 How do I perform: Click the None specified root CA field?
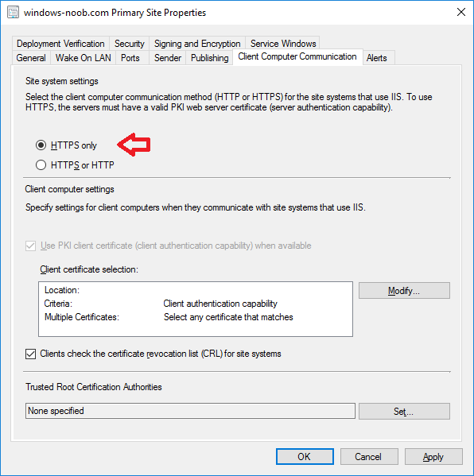coord(190,411)
